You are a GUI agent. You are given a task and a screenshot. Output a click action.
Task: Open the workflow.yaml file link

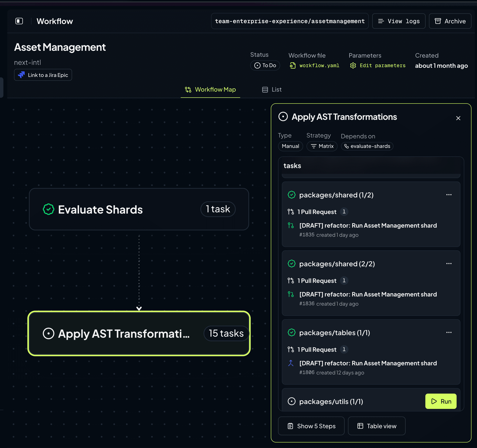(x=314, y=65)
